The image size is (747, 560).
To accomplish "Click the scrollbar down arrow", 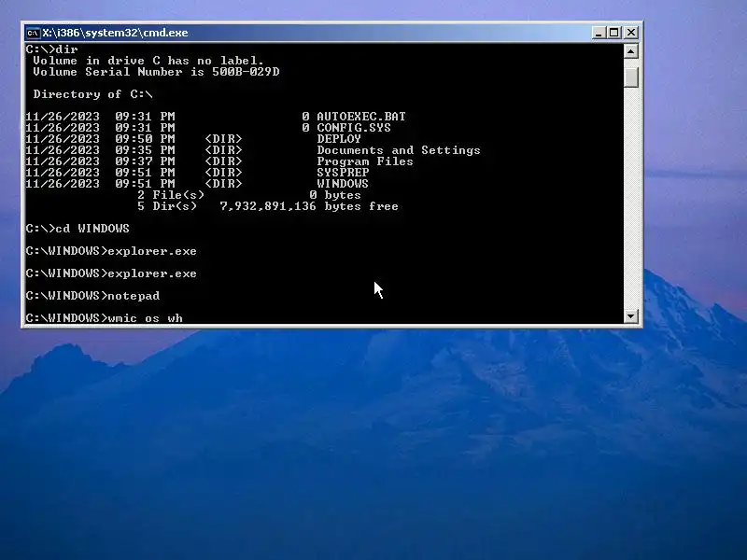I will click(x=631, y=315).
